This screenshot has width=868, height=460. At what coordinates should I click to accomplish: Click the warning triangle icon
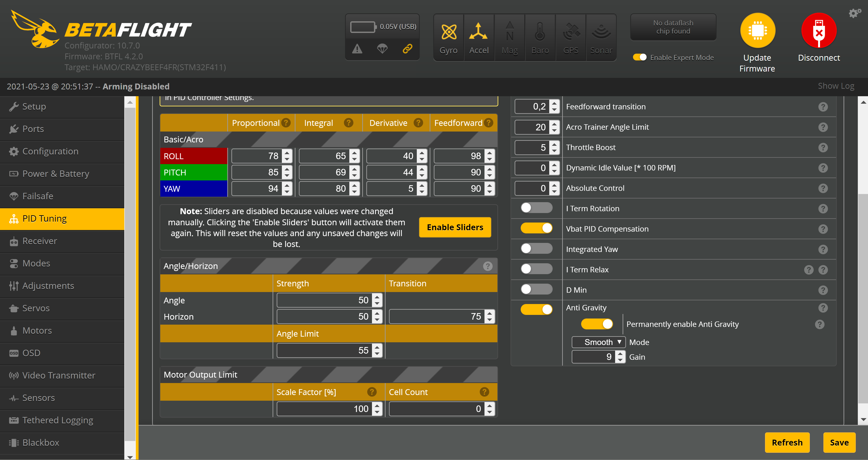(x=357, y=48)
